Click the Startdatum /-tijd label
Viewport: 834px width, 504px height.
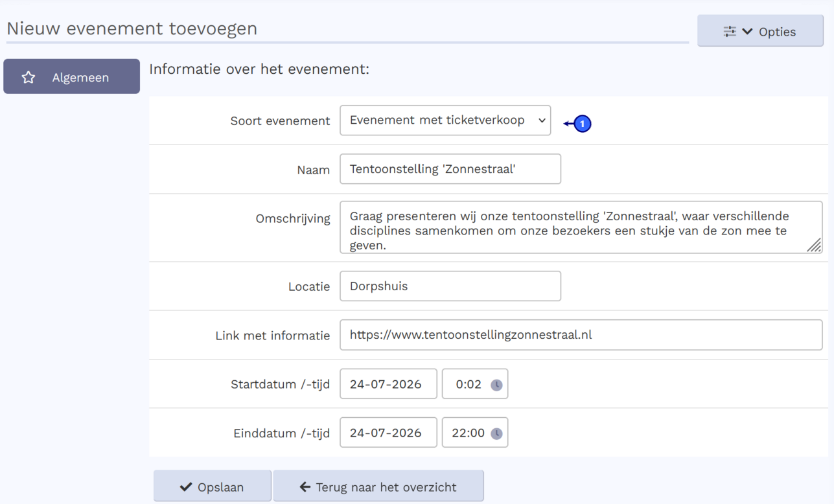280,384
